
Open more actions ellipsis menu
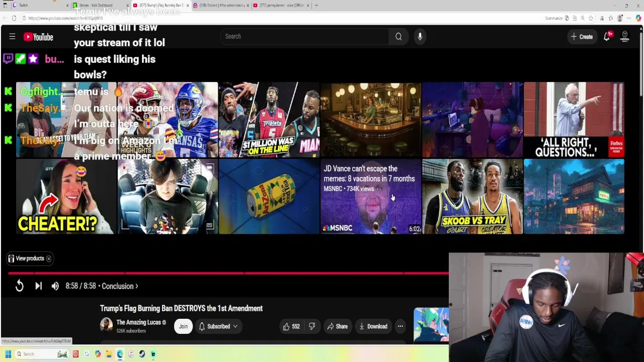400,326
